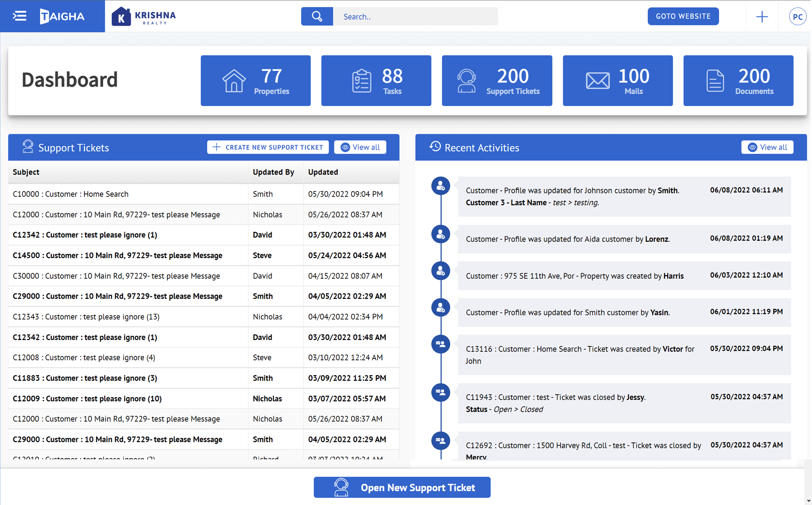This screenshot has width=812, height=505.
Task: Click the Open New Support Ticket button
Action: (x=402, y=487)
